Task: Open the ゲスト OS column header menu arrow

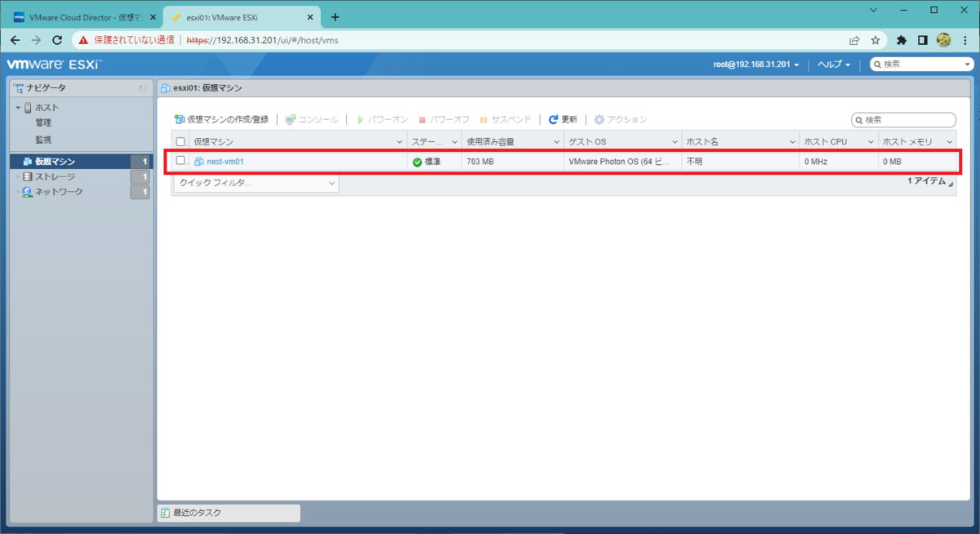Action: pos(675,142)
